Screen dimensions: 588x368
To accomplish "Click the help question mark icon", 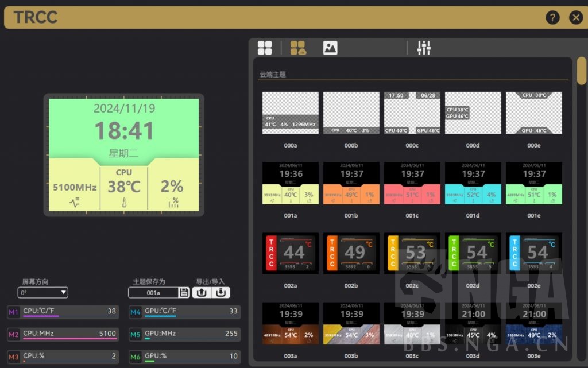I will point(552,18).
